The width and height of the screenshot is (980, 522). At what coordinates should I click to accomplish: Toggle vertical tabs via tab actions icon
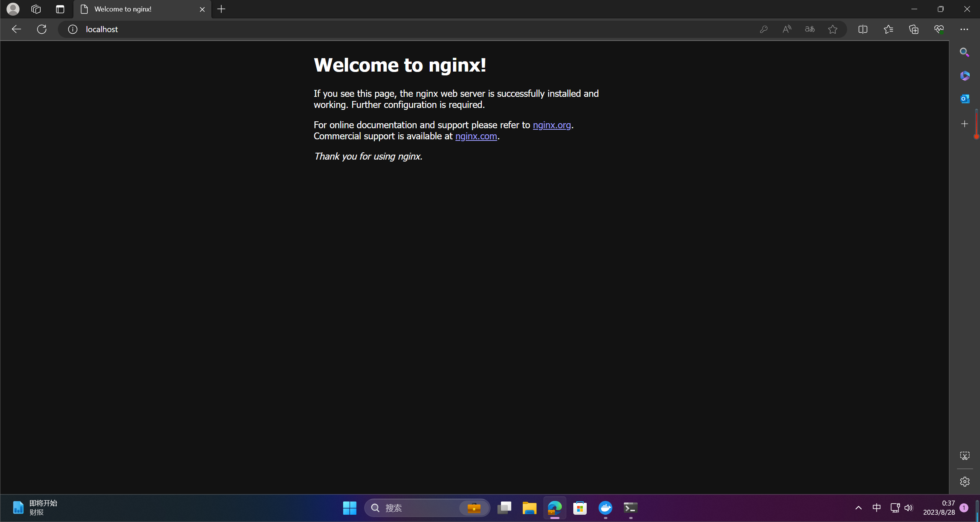pos(60,9)
